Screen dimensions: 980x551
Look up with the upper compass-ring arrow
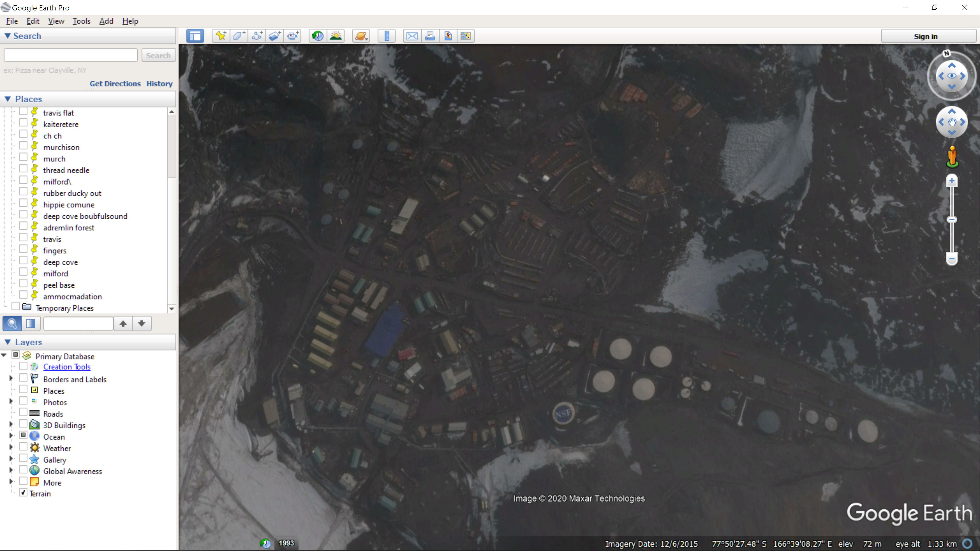click(x=952, y=65)
